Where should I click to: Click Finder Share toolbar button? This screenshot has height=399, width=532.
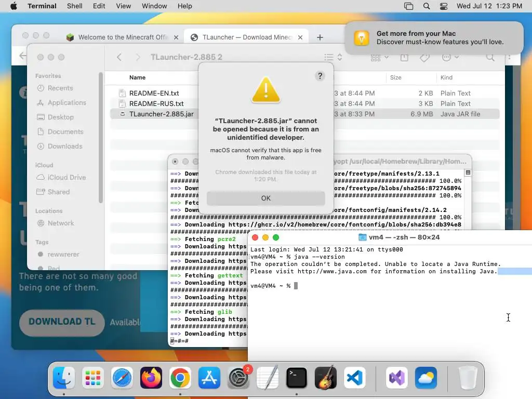(x=404, y=57)
